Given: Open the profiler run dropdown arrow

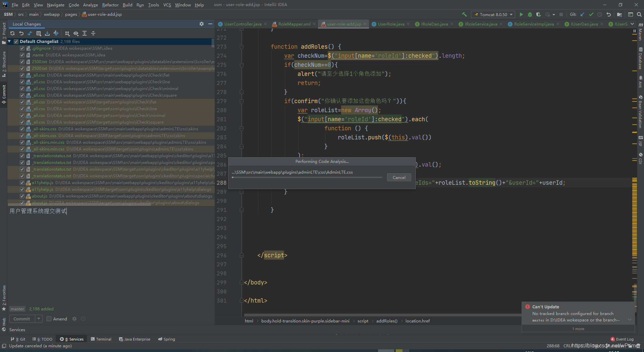Looking at the screenshot, I should coord(553,14).
